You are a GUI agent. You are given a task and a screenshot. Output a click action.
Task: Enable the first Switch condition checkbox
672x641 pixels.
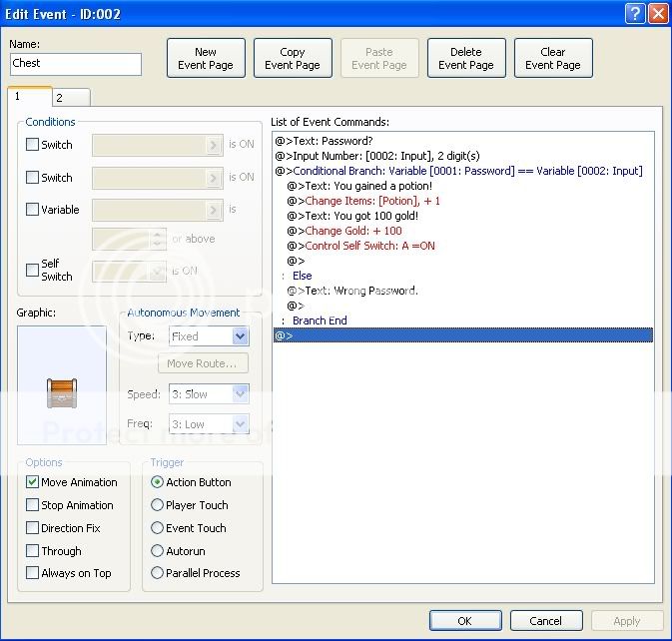tap(33, 145)
